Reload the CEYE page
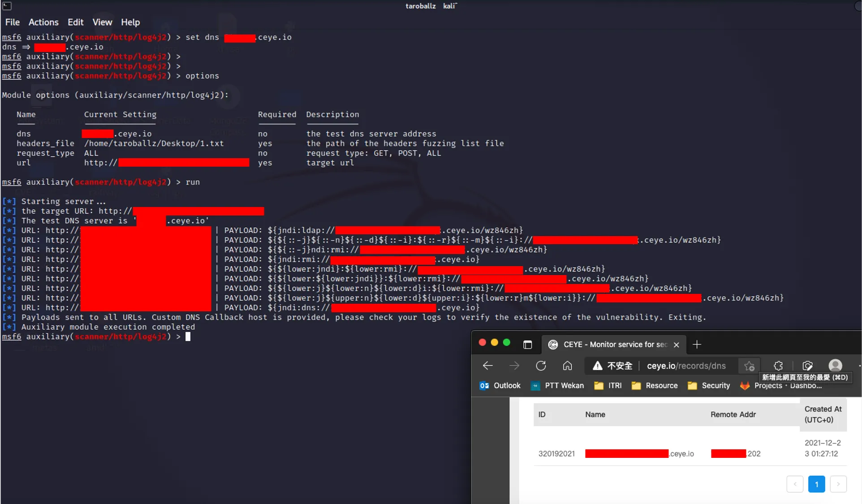The height and width of the screenshot is (504, 862). click(x=541, y=366)
